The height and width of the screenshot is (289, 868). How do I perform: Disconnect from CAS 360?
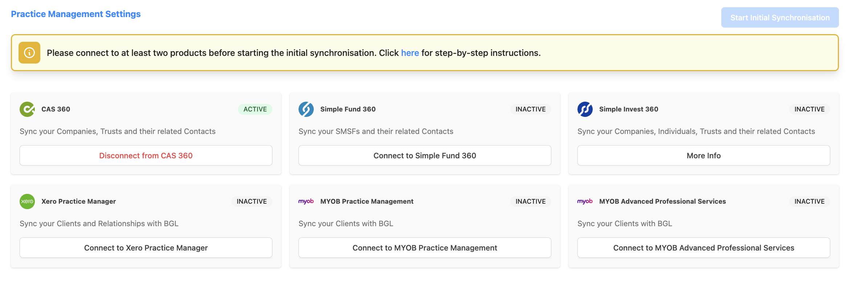(146, 155)
